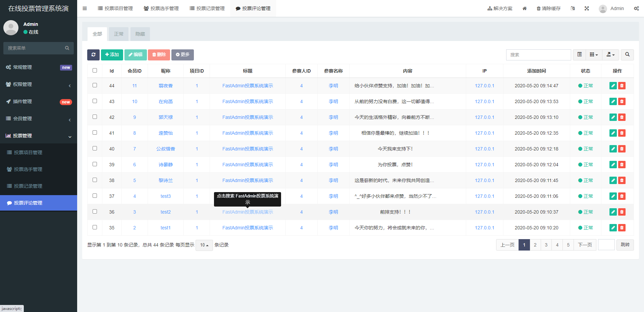Click the refresh table icon button
This screenshot has height=312, width=644.
[x=93, y=55]
